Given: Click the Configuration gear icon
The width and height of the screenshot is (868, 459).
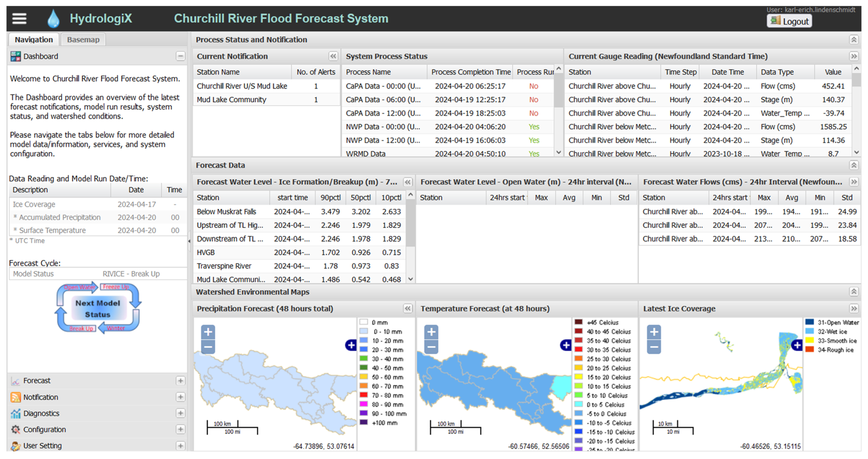Looking at the screenshot, I should pyautogui.click(x=15, y=429).
